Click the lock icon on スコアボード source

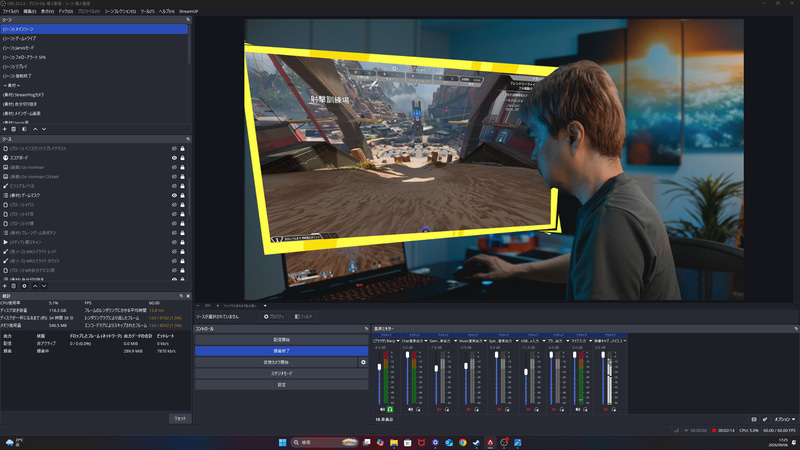point(182,158)
